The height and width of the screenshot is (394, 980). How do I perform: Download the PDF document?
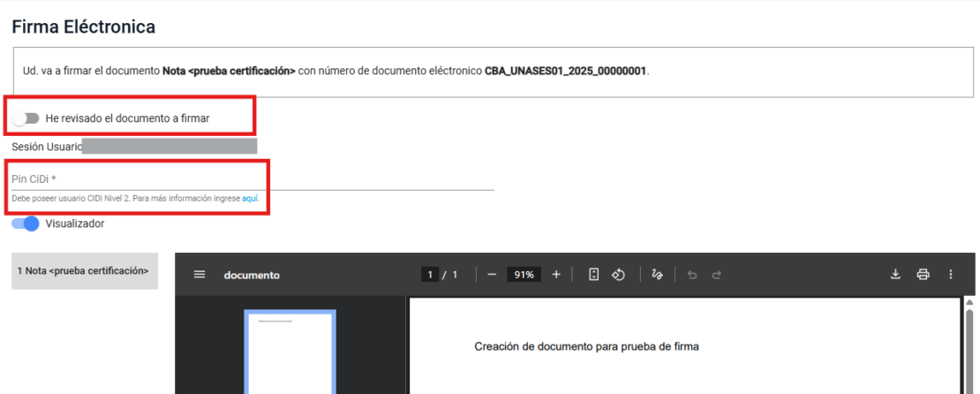click(x=895, y=275)
